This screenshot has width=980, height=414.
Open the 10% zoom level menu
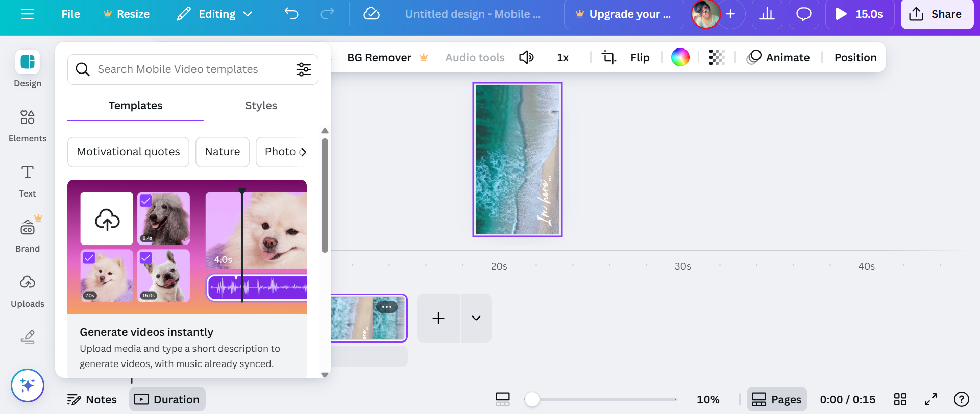(708, 399)
